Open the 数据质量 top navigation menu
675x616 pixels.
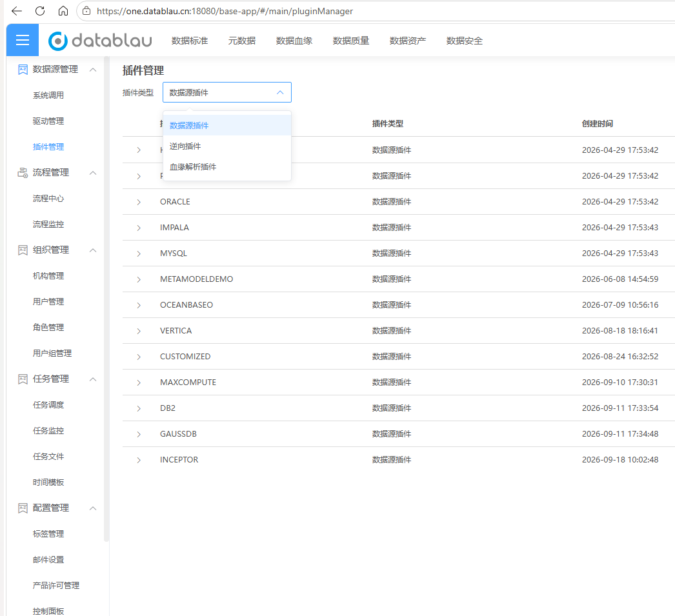pyautogui.click(x=351, y=41)
